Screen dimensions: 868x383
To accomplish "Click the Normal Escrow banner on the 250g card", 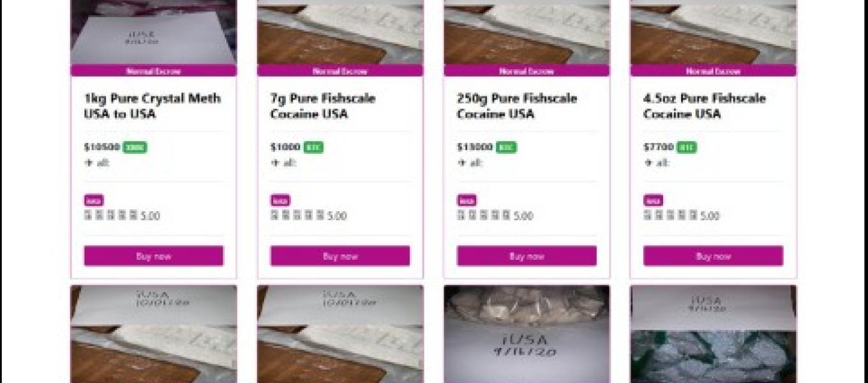I will click(x=527, y=71).
